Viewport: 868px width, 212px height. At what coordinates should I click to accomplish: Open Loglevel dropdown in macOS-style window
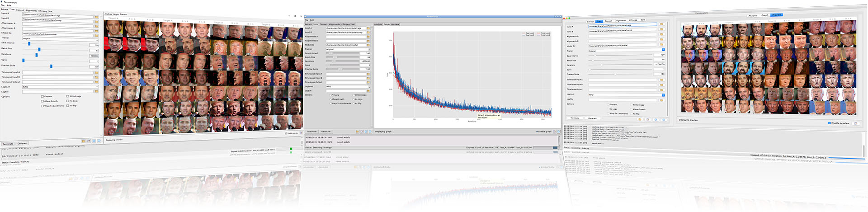[x=626, y=95]
